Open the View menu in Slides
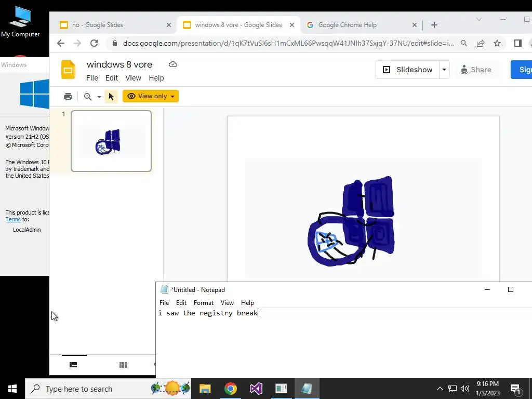The width and height of the screenshot is (532, 399). pos(134,78)
